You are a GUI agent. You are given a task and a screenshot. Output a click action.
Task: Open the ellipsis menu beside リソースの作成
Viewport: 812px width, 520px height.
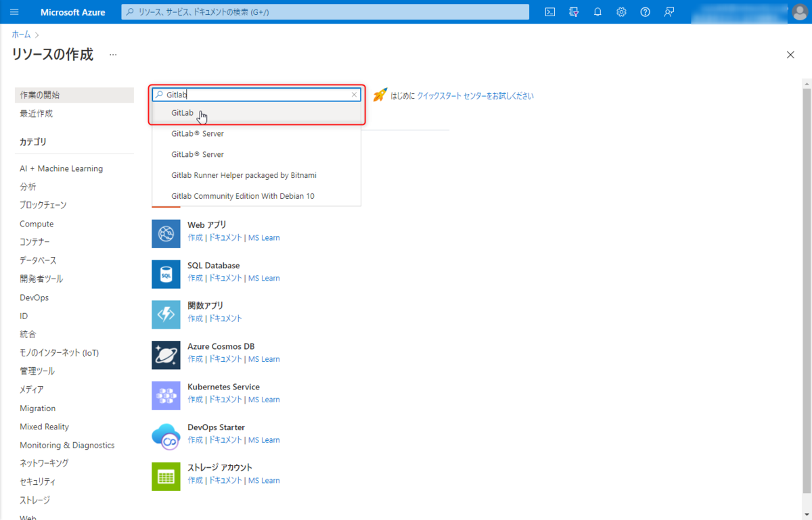click(x=113, y=55)
